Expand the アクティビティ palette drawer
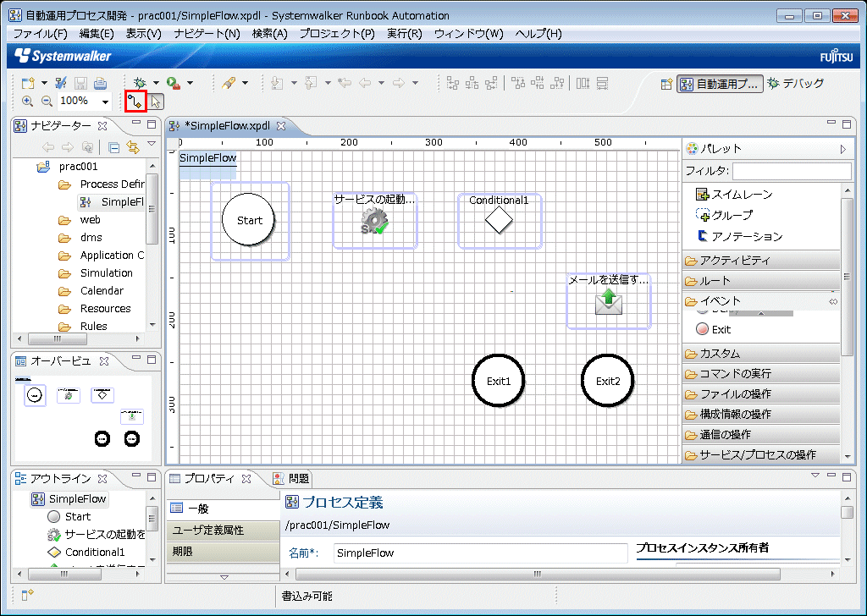Image resolution: width=867 pixels, height=616 pixels. [x=761, y=260]
